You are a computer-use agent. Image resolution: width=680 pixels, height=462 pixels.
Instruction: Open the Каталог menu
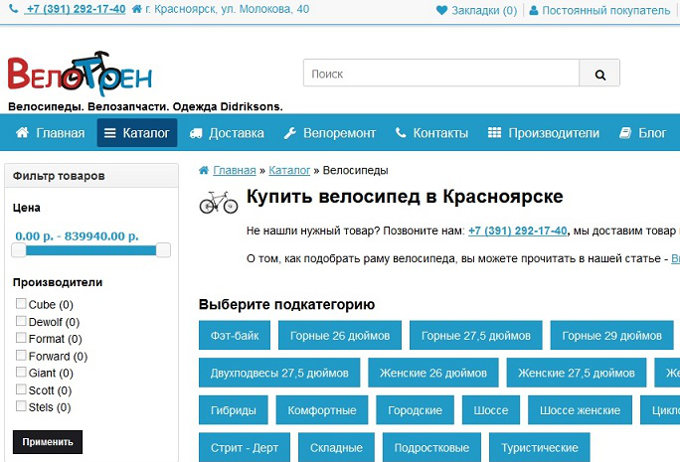(137, 133)
